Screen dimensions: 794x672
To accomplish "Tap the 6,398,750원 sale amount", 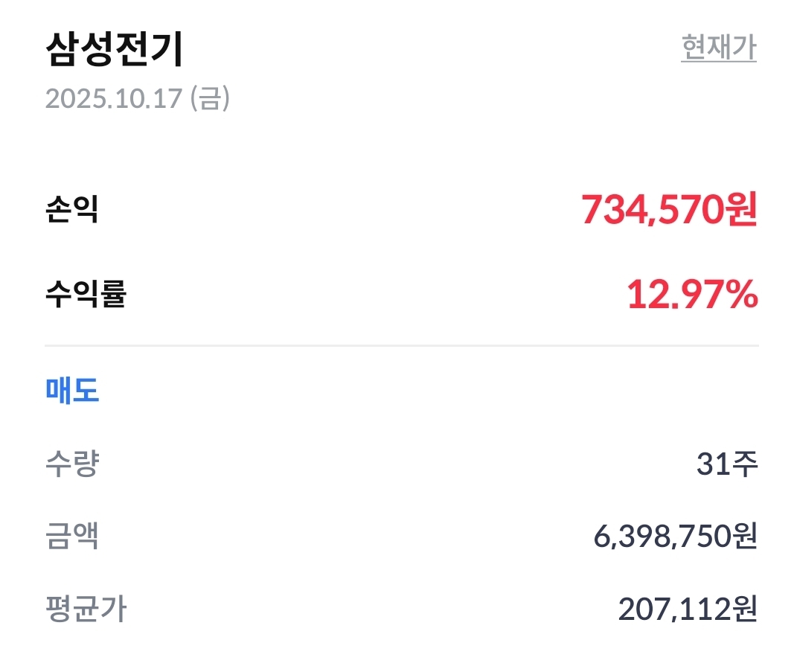I will [675, 537].
